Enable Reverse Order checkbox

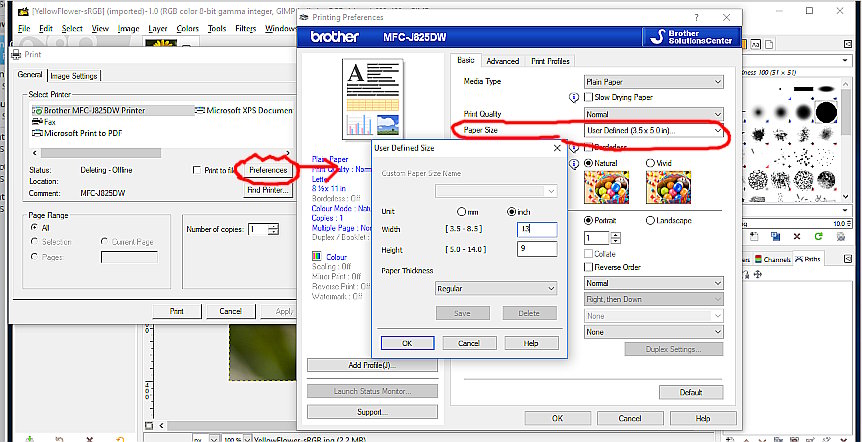pos(588,267)
